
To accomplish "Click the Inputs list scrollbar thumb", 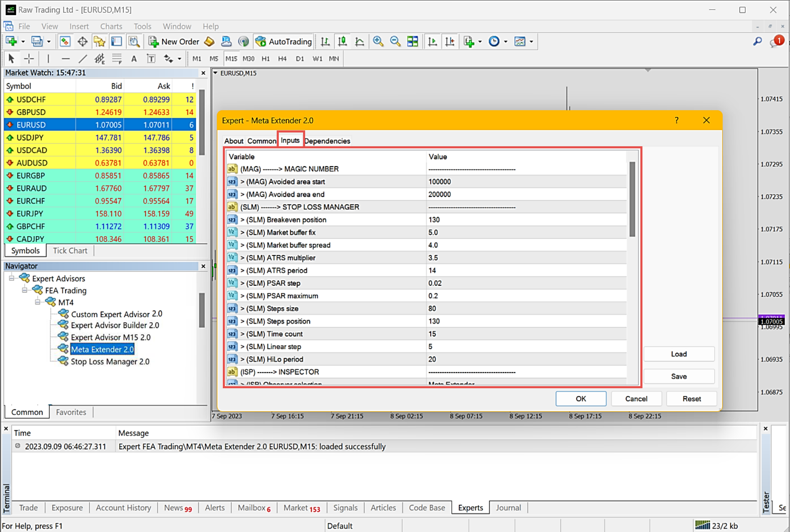I will [x=632, y=199].
